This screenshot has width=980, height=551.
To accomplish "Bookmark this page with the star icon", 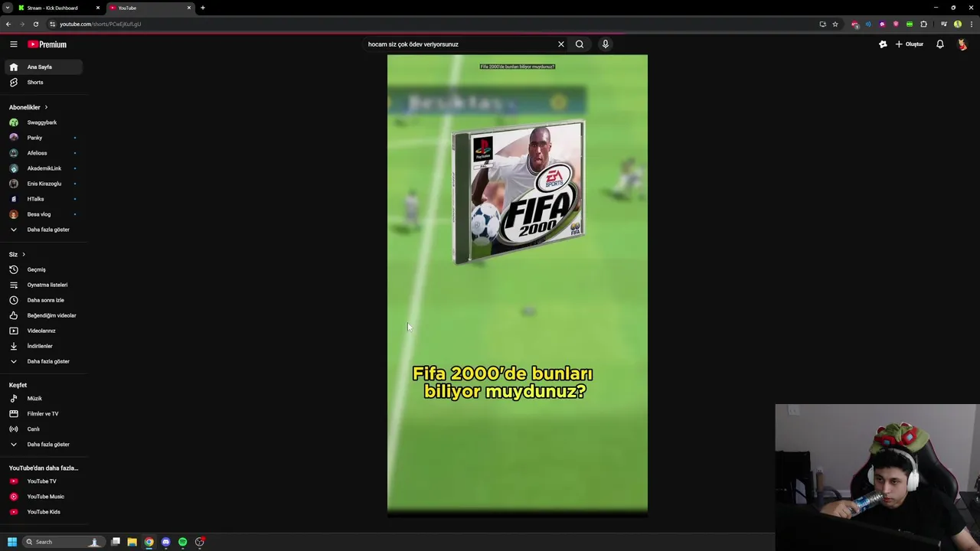I will pos(835,24).
